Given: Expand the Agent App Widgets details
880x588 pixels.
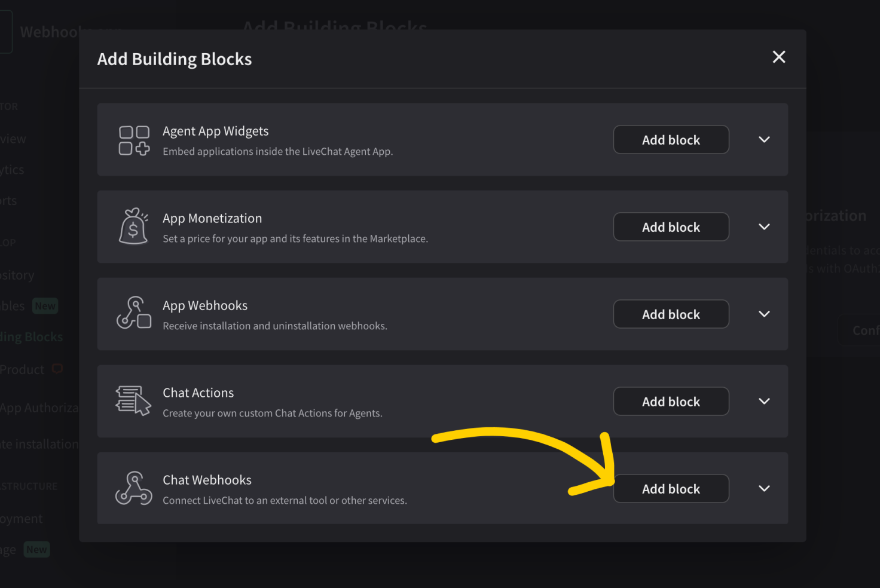Looking at the screenshot, I should pyautogui.click(x=764, y=140).
